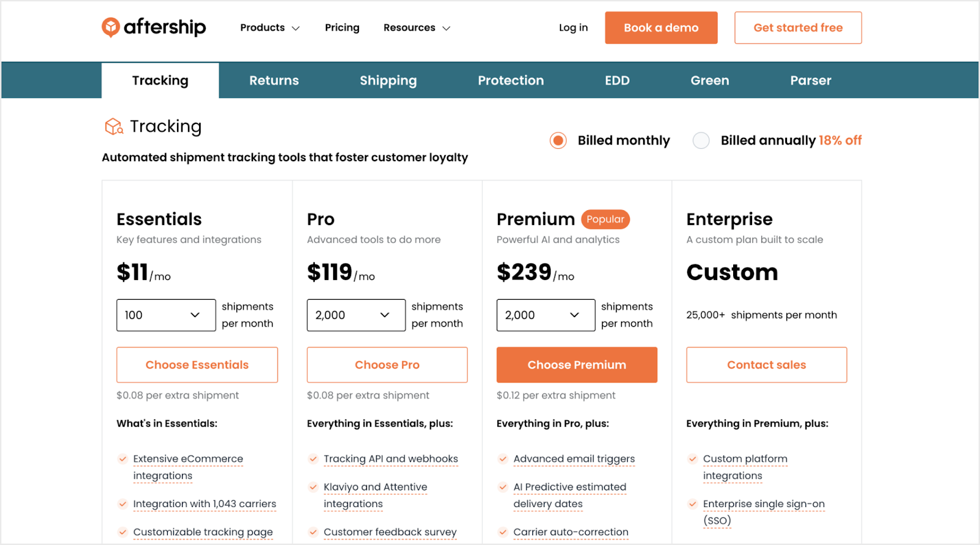Click the Choose Premium button
Image resolution: width=980 pixels, height=545 pixels.
click(x=577, y=365)
